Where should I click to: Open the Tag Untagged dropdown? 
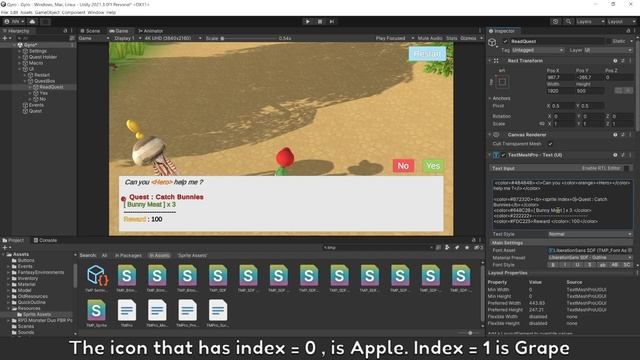[x=538, y=50]
